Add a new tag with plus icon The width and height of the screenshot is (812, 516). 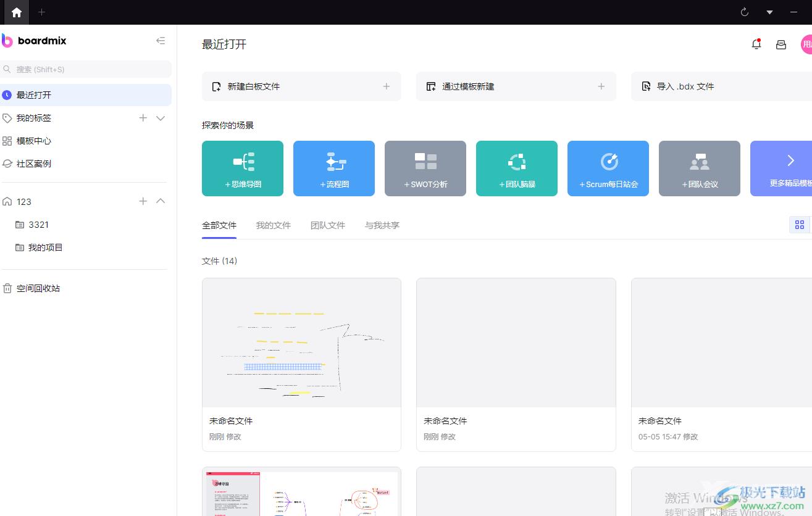tap(143, 118)
